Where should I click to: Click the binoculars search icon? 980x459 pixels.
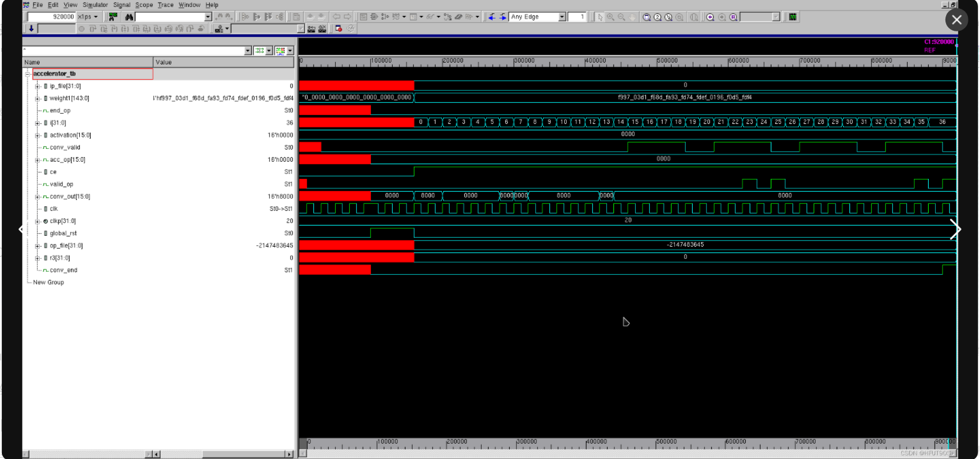(x=129, y=17)
